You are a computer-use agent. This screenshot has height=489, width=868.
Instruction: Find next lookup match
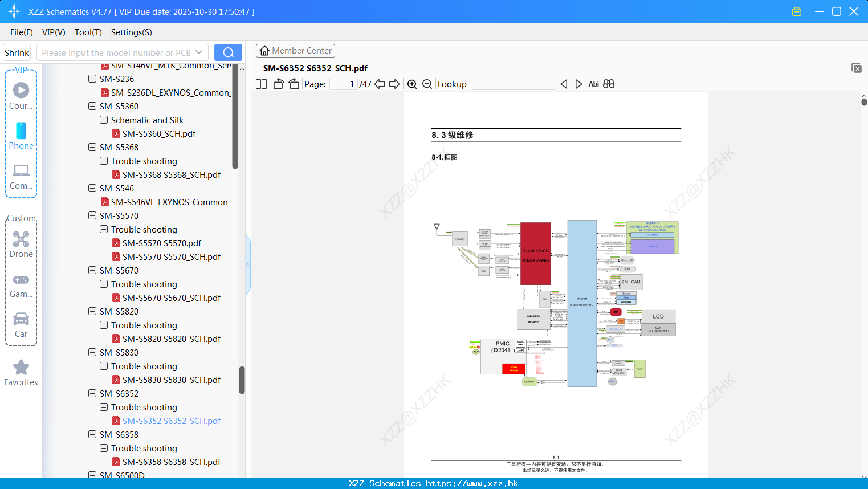click(x=578, y=84)
